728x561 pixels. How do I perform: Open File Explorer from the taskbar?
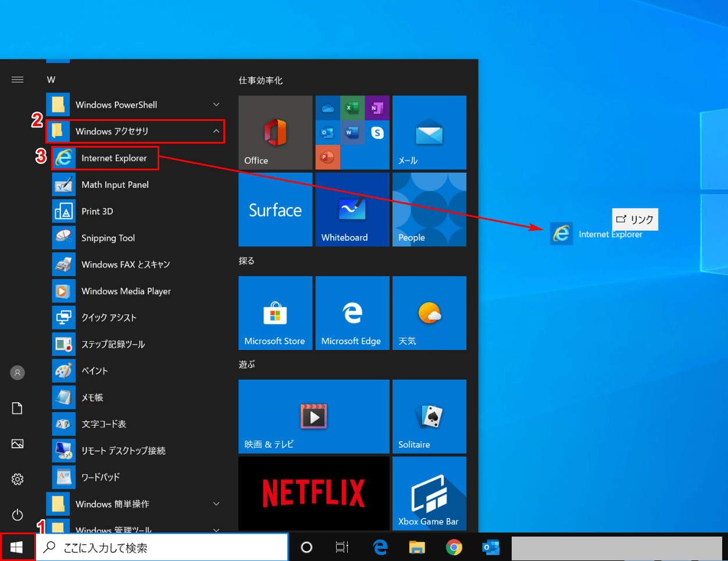417,547
